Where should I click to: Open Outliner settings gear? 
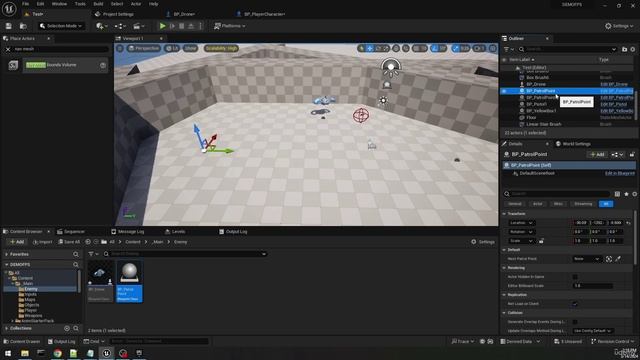click(x=633, y=49)
